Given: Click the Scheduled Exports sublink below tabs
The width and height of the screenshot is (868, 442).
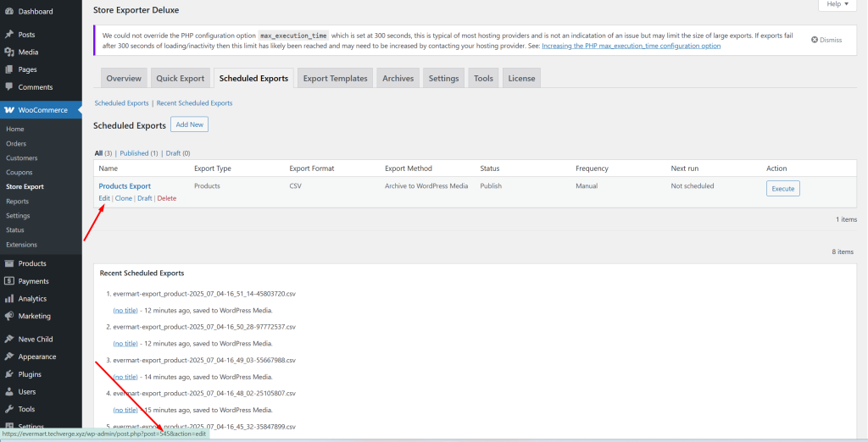Looking at the screenshot, I should coord(122,103).
